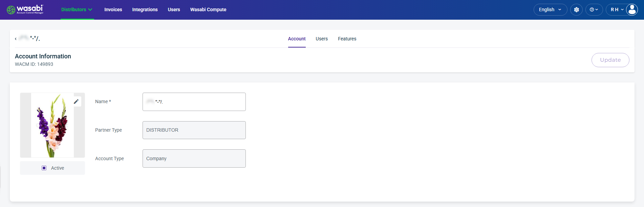Image resolution: width=644 pixels, height=207 pixels.
Task: Click the Wasabi logo in header
Action: tap(25, 10)
